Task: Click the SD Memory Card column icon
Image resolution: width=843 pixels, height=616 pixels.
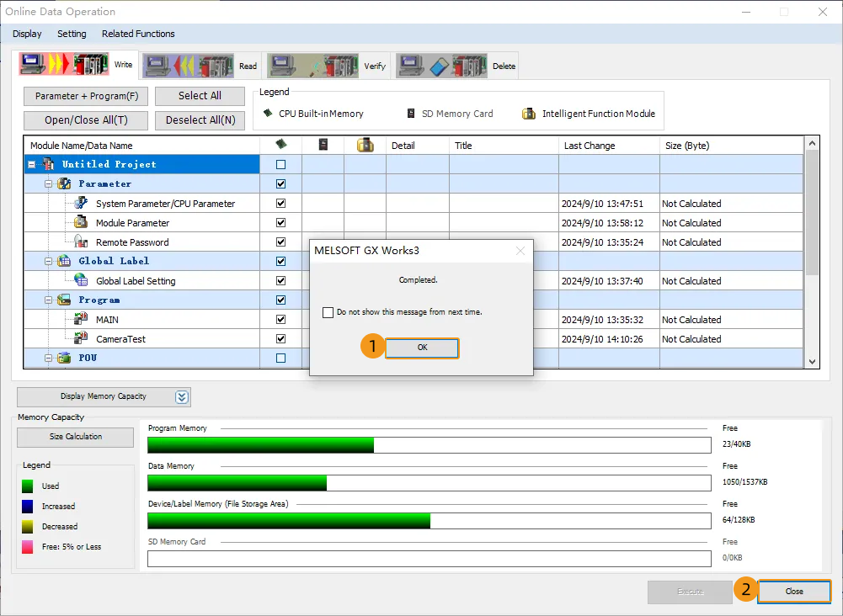Action: 323,145
